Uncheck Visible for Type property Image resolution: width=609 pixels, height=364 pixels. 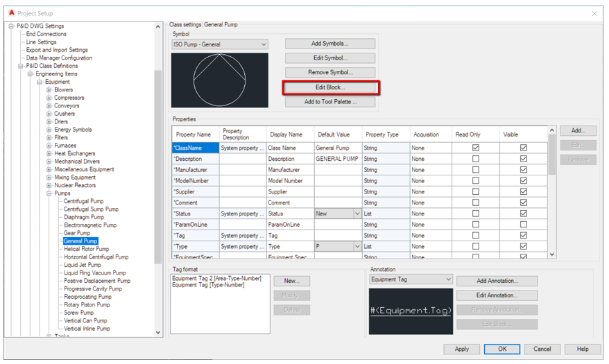point(523,246)
